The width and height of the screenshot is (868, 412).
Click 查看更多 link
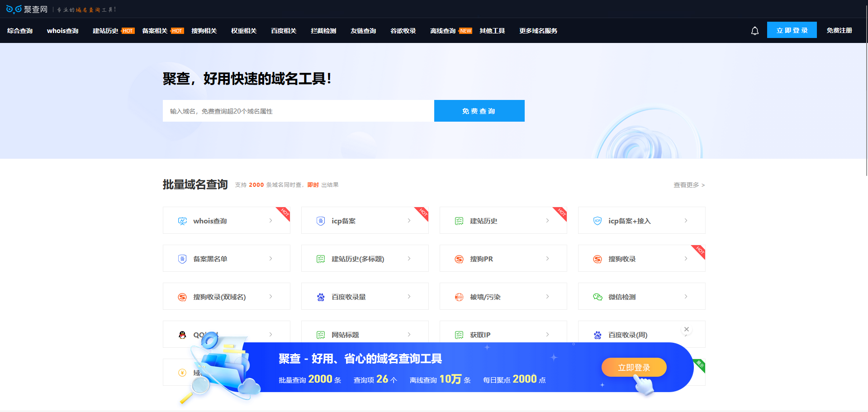point(689,185)
